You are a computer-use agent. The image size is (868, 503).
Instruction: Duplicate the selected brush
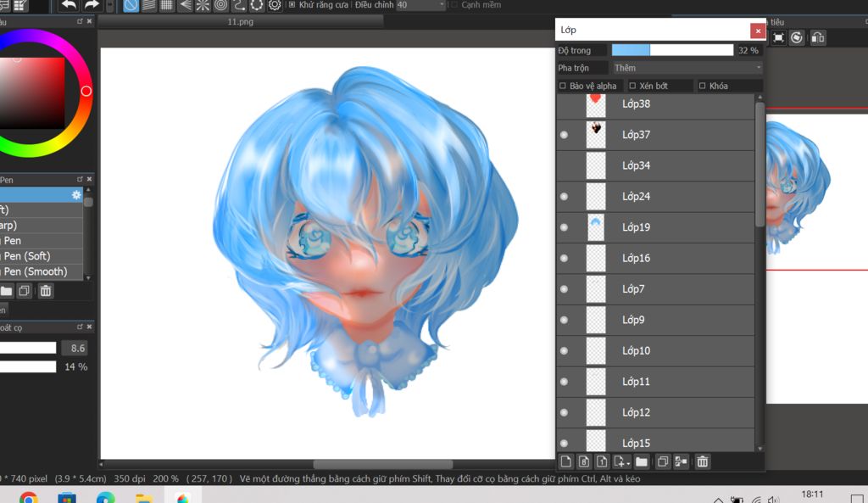25,291
